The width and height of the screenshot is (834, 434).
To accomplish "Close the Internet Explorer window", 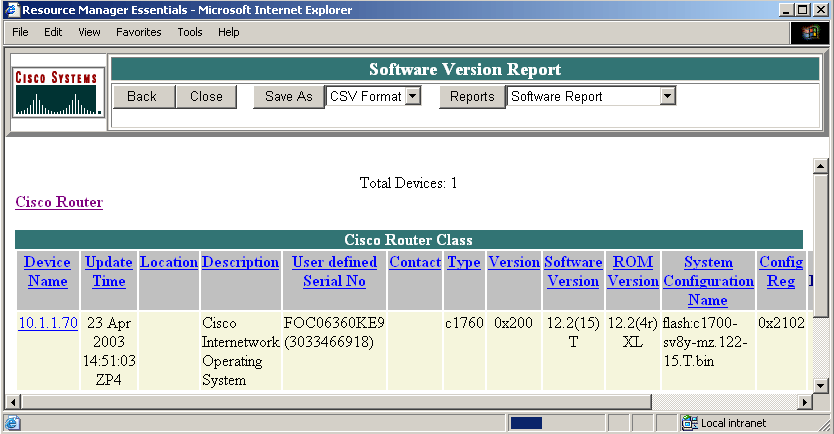I will click(820, 10).
